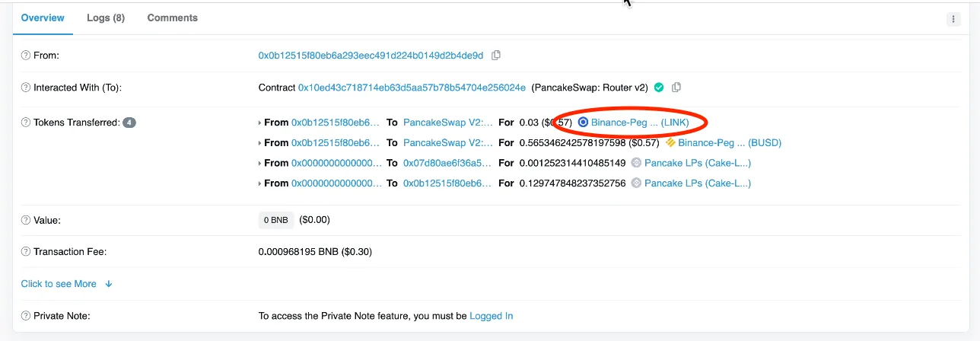This screenshot has height=341, width=980.
Task: Click help icon beside Transaction Fee
Action: coord(26,251)
